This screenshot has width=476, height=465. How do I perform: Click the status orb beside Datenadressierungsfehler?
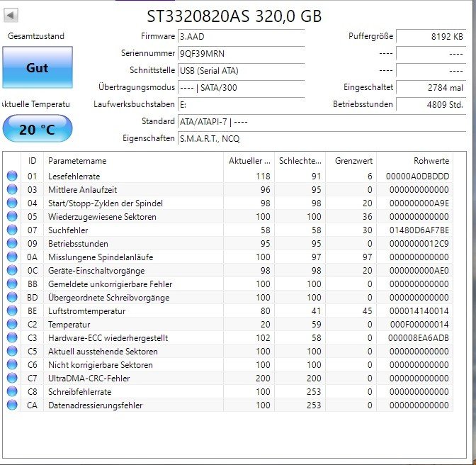(x=12, y=405)
